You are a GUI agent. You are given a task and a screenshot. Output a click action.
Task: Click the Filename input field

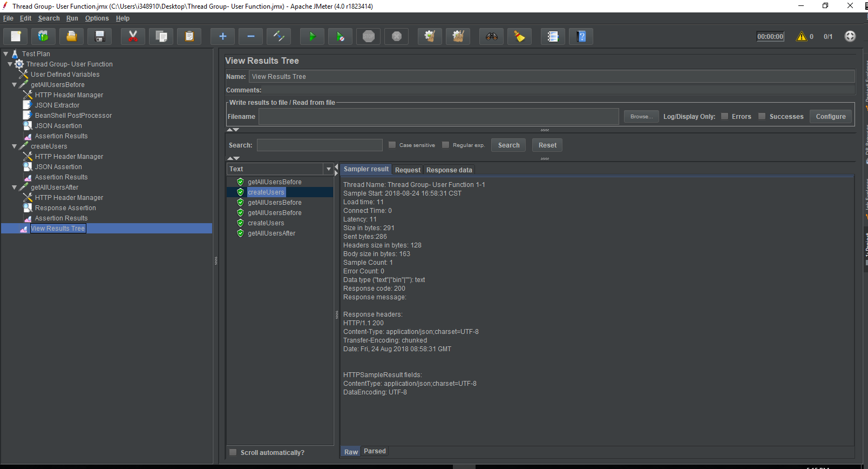pyautogui.click(x=438, y=116)
